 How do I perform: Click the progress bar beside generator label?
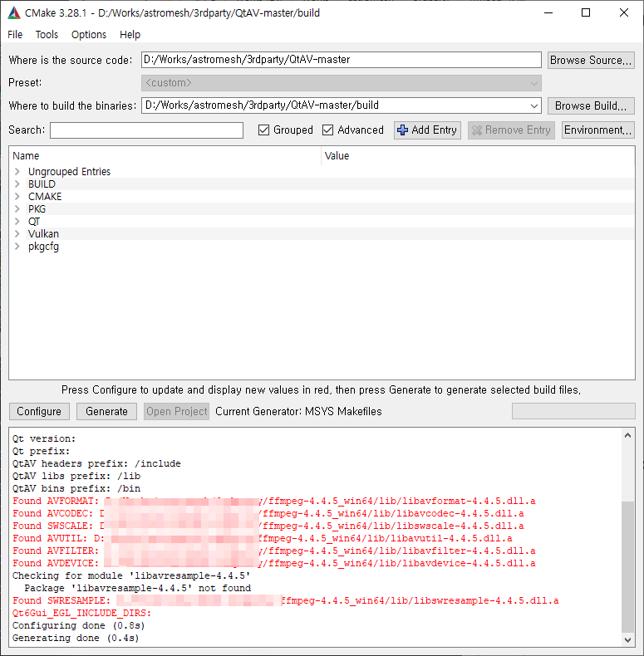click(573, 411)
